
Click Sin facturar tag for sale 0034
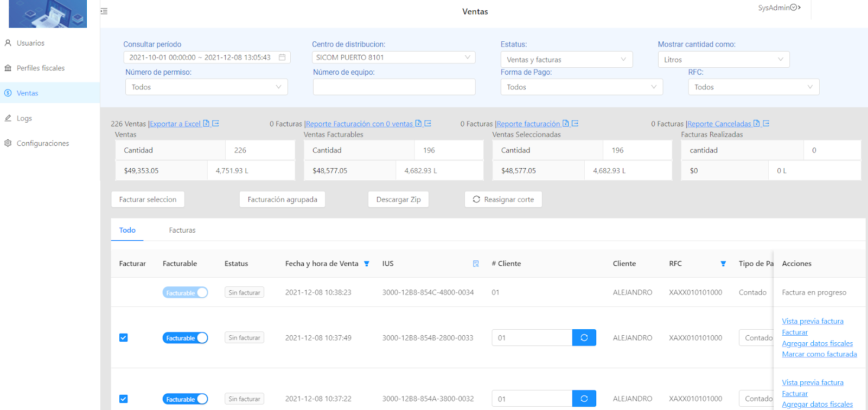pos(245,292)
